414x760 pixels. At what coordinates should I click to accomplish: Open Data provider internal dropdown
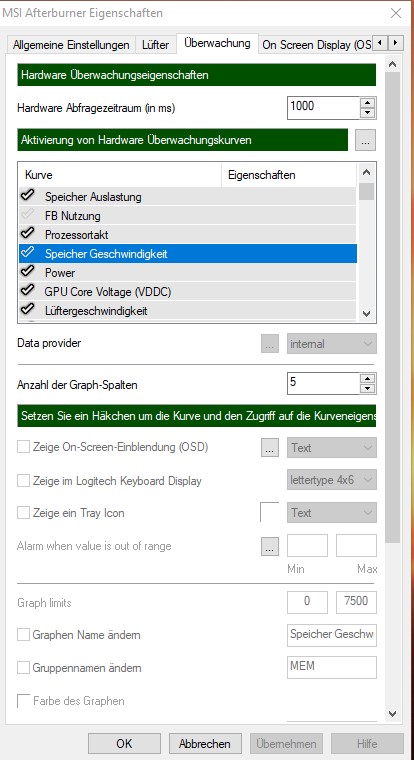[x=332, y=344]
